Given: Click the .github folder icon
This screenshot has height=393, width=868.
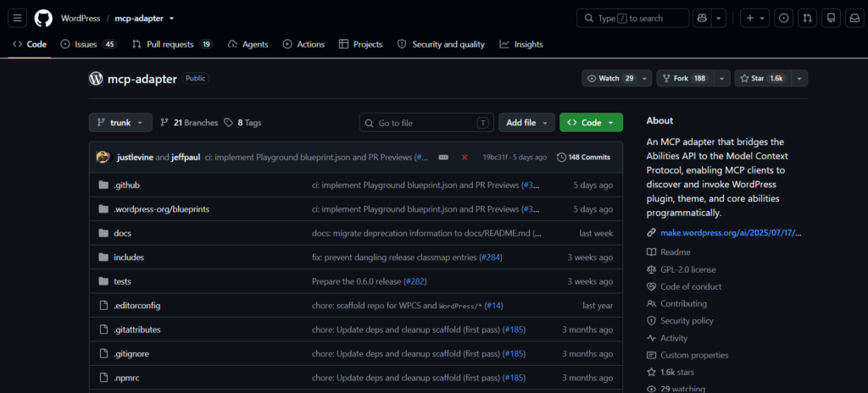Looking at the screenshot, I should (103, 185).
